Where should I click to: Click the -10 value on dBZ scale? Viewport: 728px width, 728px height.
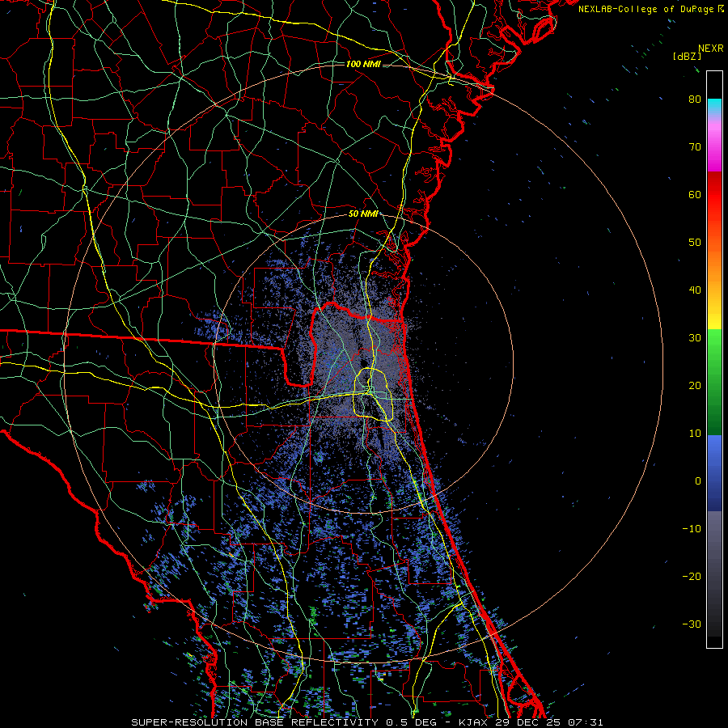[x=692, y=529]
